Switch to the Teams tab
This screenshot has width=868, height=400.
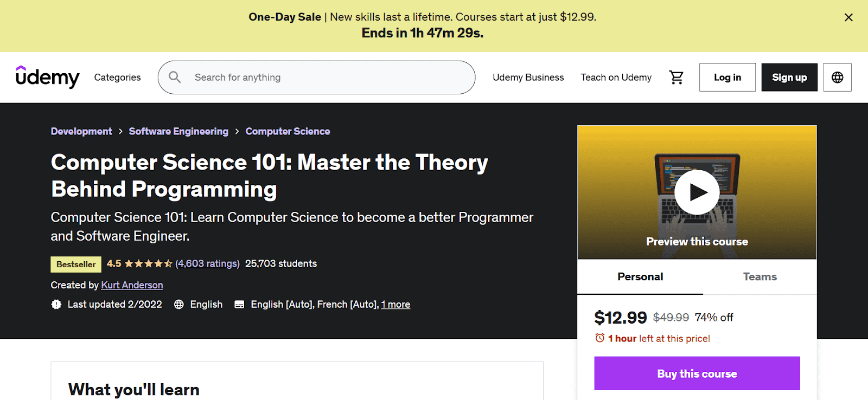[759, 276]
